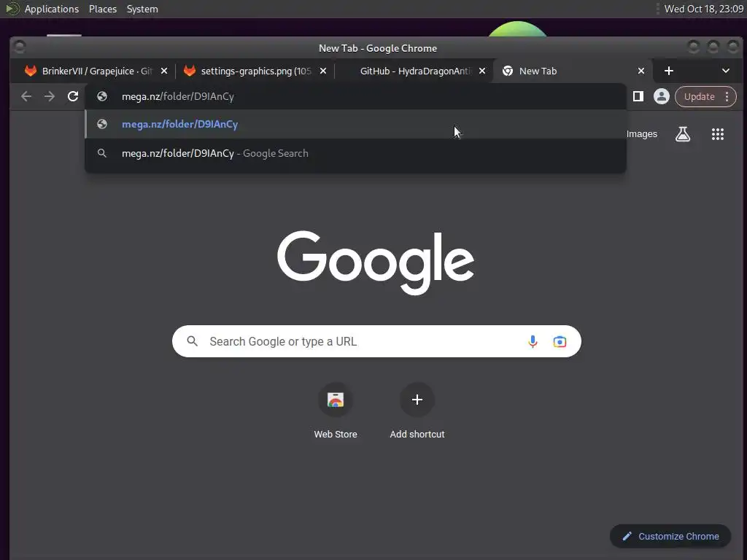Open the side panel icon
Viewport: 747px width, 560px height.
point(638,97)
